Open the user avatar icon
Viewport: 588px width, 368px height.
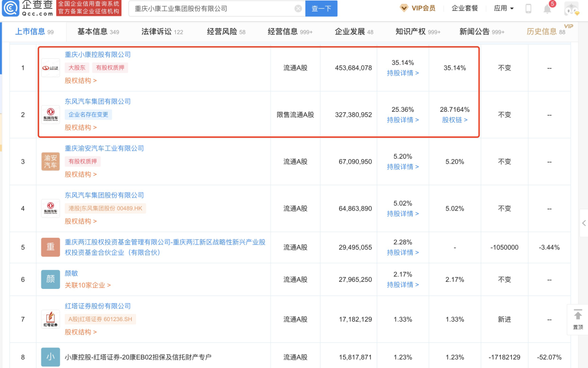(572, 8)
